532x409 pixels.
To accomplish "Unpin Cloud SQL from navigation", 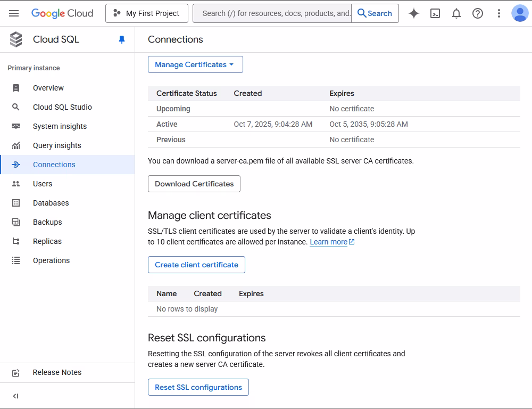I will coord(121,39).
